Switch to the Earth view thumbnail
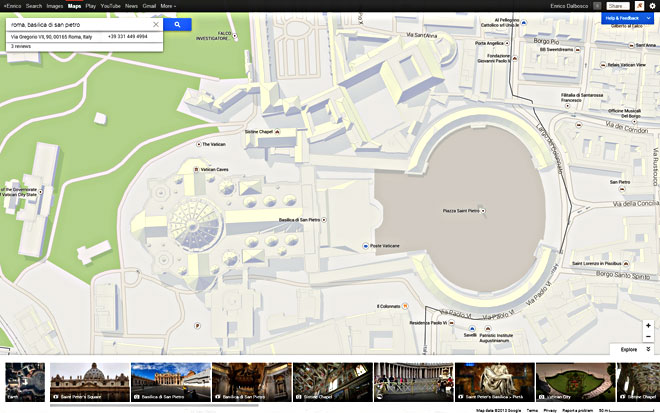Viewport: 660px width, 413px height. coord(25,382)
